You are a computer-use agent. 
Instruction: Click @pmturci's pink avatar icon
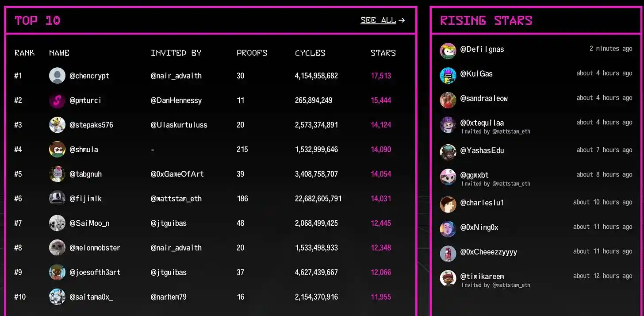[57, 100]
